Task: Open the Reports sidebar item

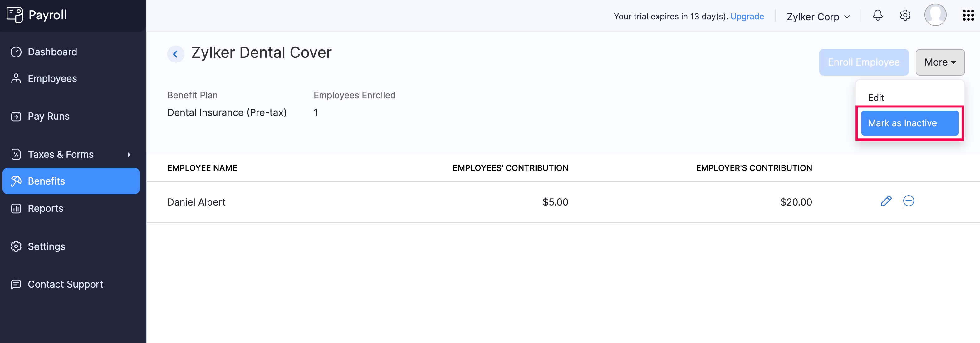Action: 45,209
